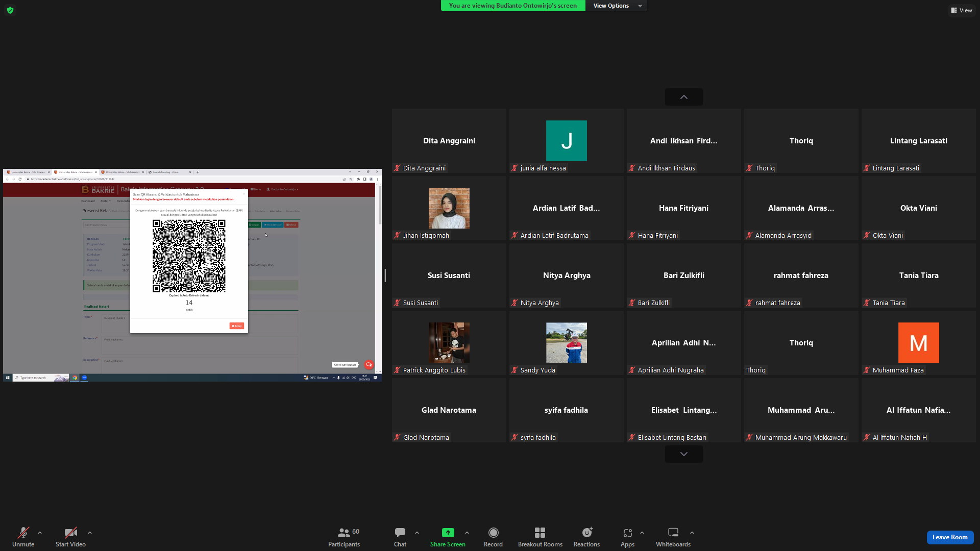Click the rahmat fahreza name label
The image size is (980, 551).
(778, 303)
